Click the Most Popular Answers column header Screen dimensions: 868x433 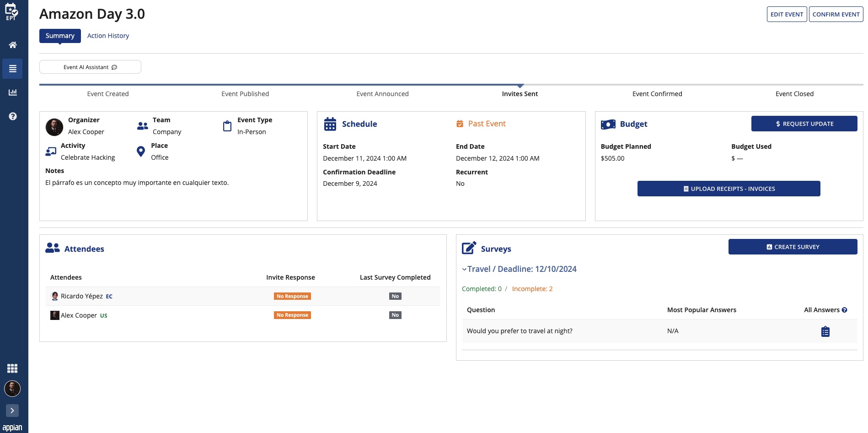702,310
